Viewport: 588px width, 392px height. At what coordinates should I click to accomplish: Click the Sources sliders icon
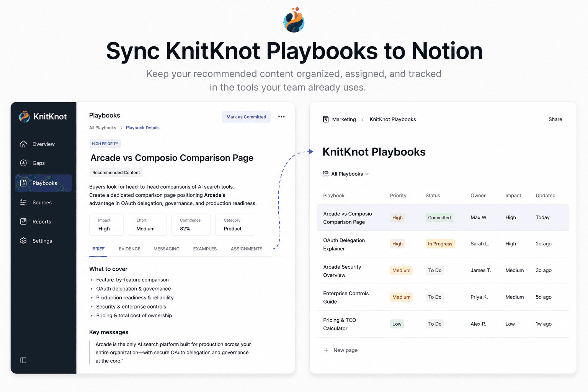(x=23, y=203)
